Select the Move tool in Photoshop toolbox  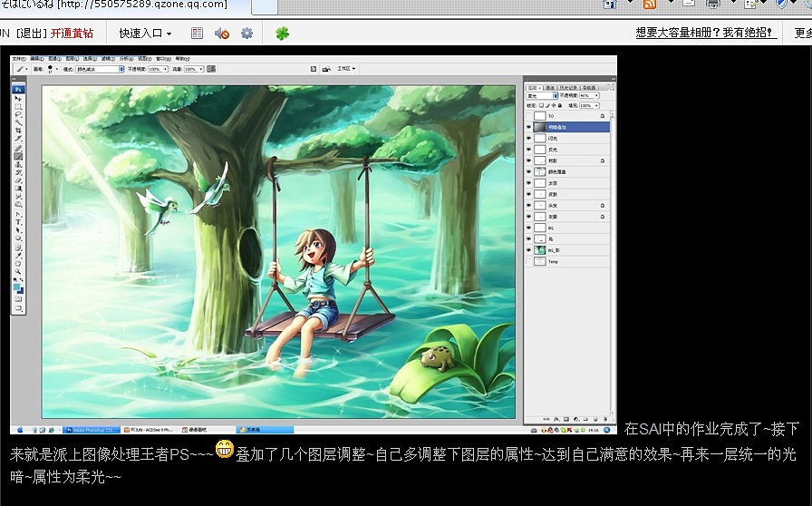pos(18,99)
